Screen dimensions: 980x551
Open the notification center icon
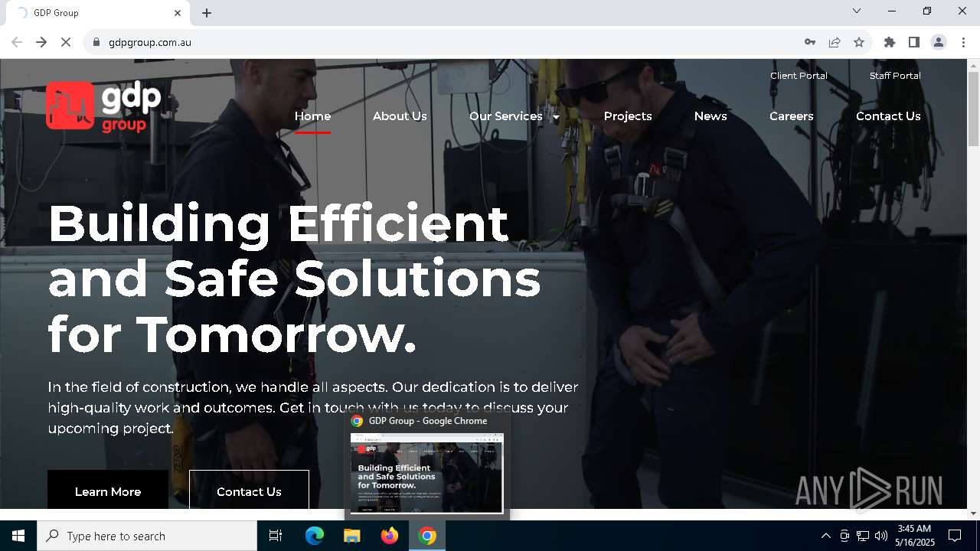(955, 536)
